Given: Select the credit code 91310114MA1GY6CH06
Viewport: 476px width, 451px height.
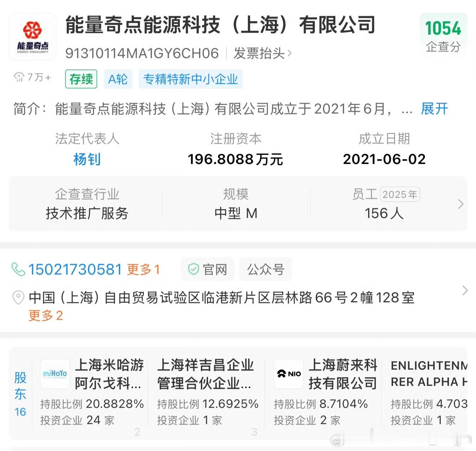Looking at the screenshot, I should click(x=142, y=53).
